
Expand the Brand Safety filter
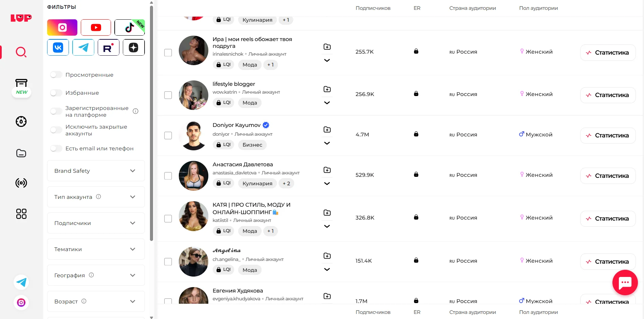[x=96, y=171]
